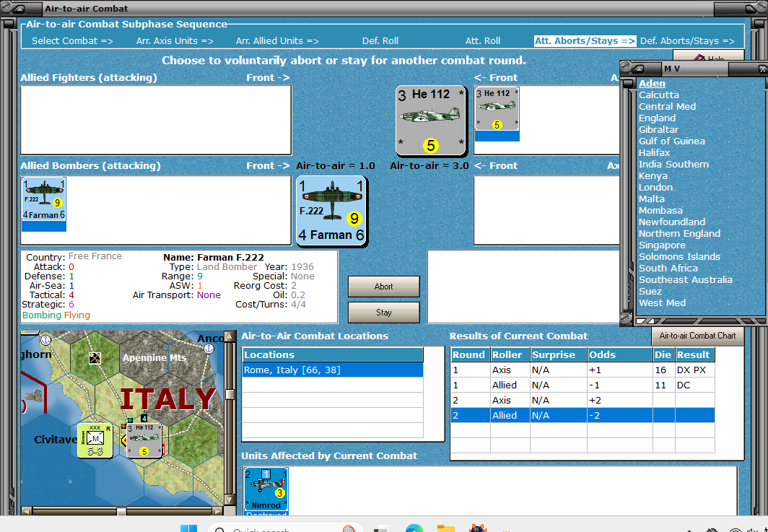Select Halifax in the M V list

[x=654, y=153]
